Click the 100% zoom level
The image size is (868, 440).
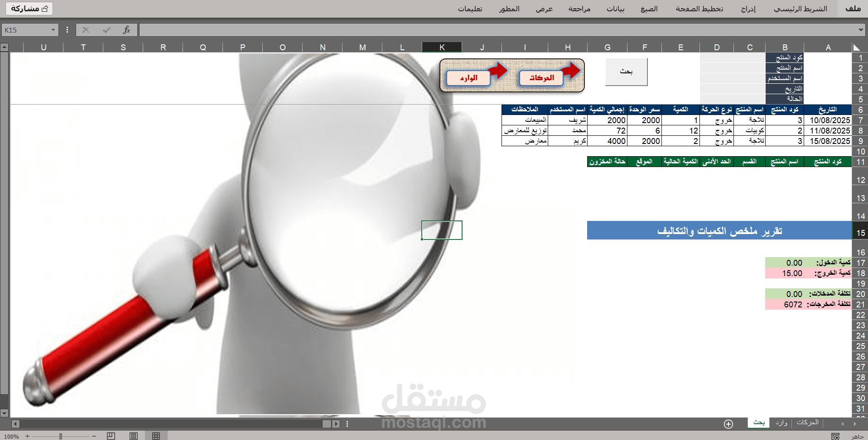11,436
